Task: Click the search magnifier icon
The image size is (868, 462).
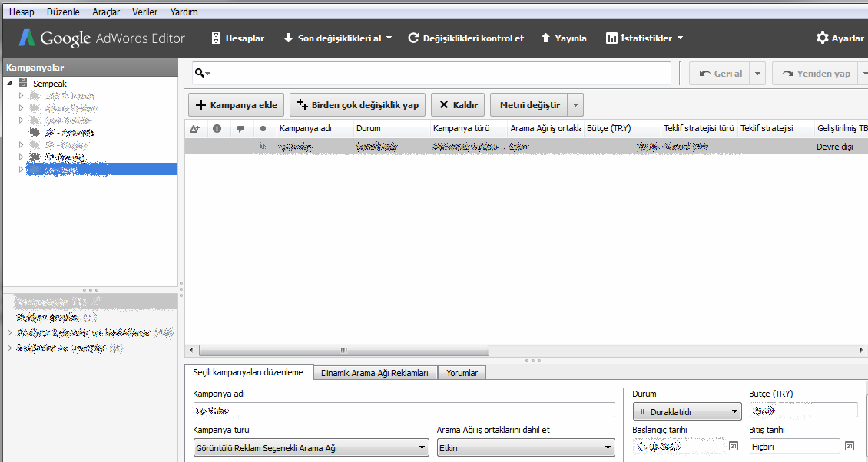Action: click(200, 73)
